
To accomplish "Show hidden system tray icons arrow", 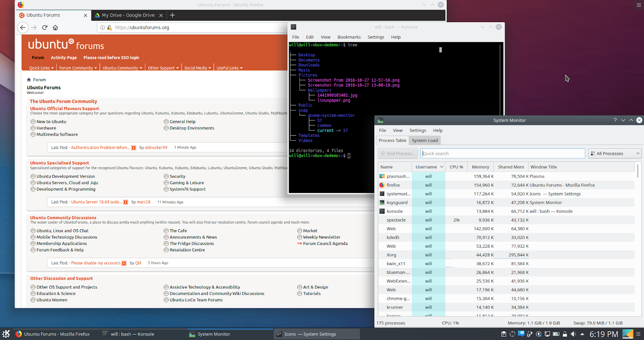I will click(583, 334).
